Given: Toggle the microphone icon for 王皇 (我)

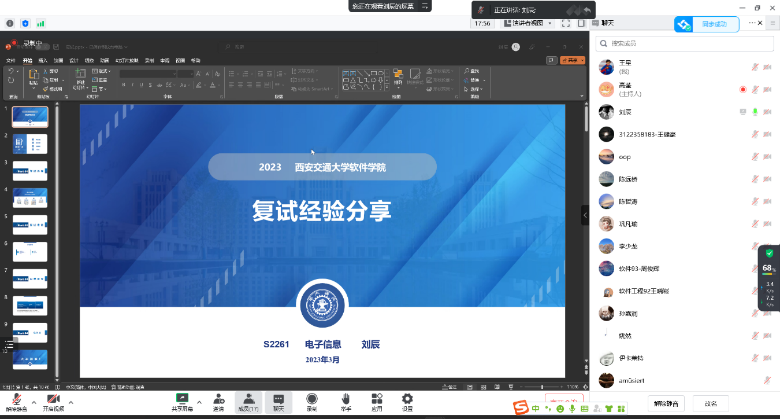Looking at the screenshot, I should (755, 67).
